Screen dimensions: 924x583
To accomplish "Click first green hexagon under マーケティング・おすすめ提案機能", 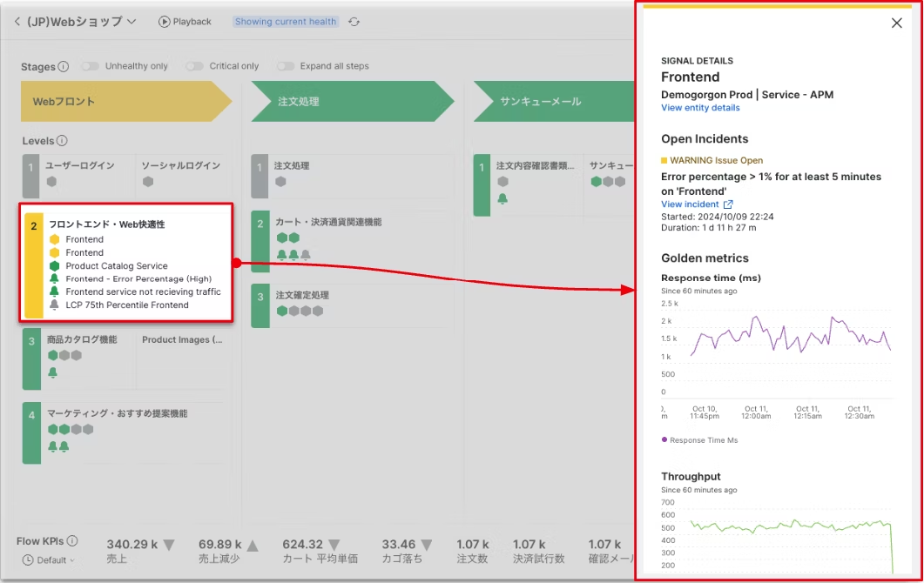I will point(52,429).
